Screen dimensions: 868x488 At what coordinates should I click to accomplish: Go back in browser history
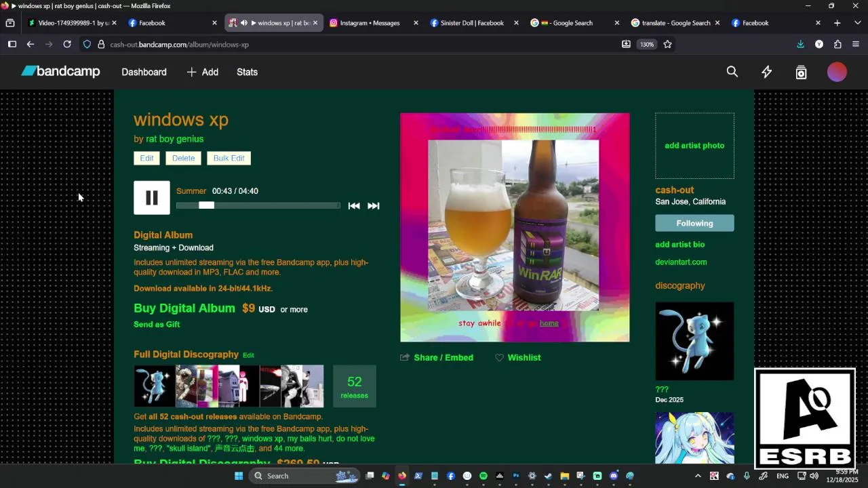point(31,44)
